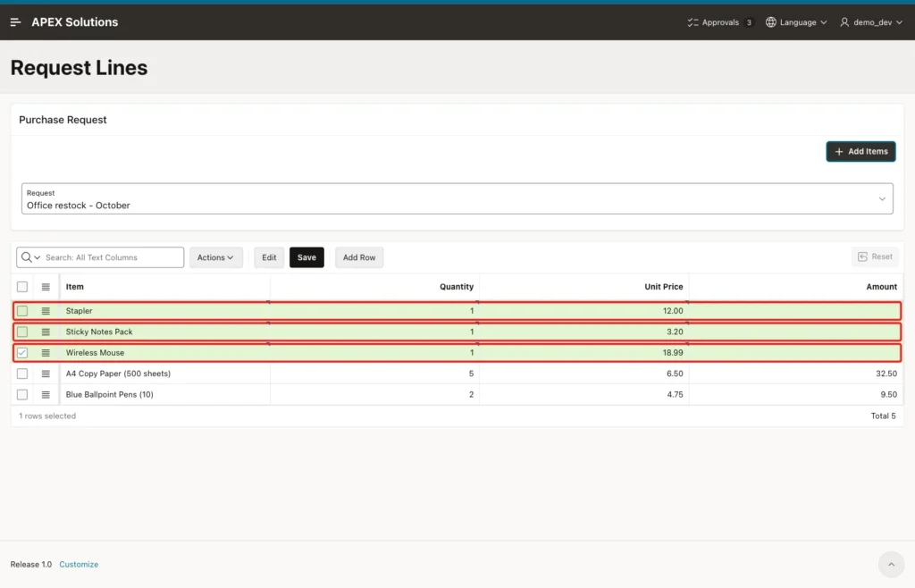The width and height of the screenshot is (915, 588).
Task: Click the Sticky Notes Pack unit price 3.20
Action: pos(675,332)
